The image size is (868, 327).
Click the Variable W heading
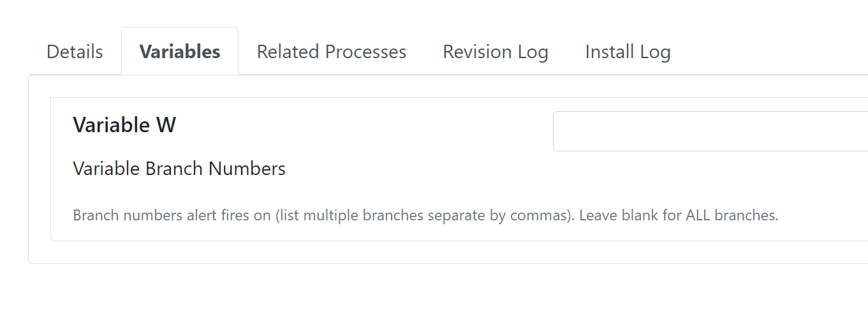(124, 125)
